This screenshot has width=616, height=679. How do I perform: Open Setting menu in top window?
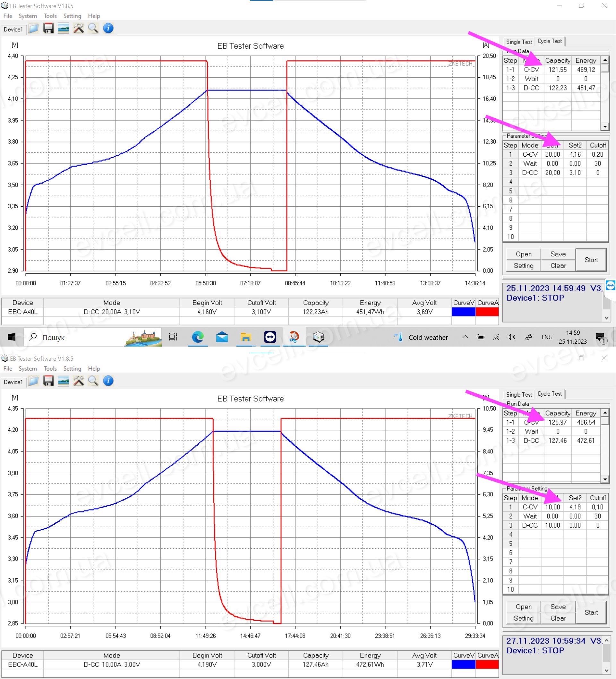click(72, 16)
